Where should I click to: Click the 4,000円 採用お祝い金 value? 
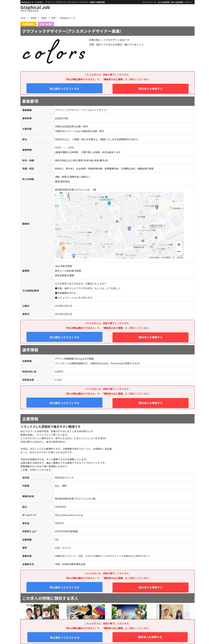(x=59, y=371)
